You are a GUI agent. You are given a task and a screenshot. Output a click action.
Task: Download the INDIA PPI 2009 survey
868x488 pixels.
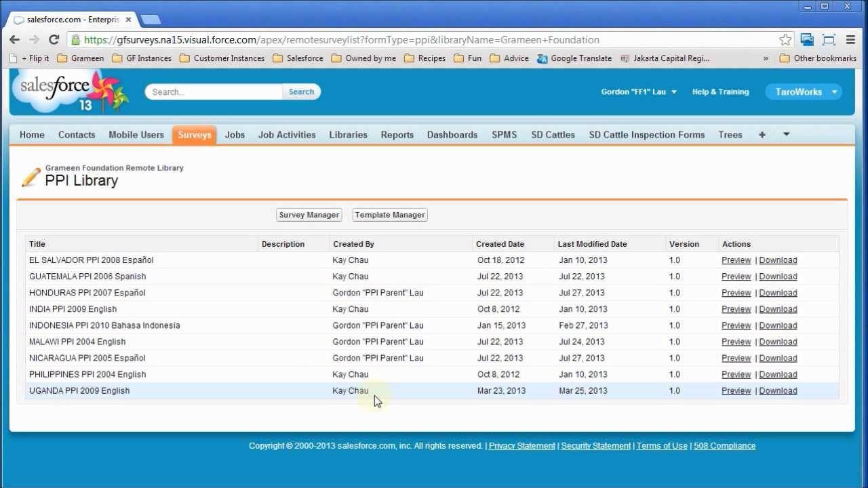778,309
